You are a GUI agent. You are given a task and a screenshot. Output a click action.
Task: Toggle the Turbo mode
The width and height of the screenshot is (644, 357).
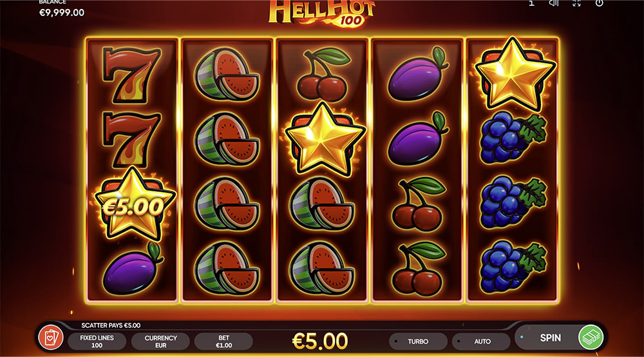point(418,342)
